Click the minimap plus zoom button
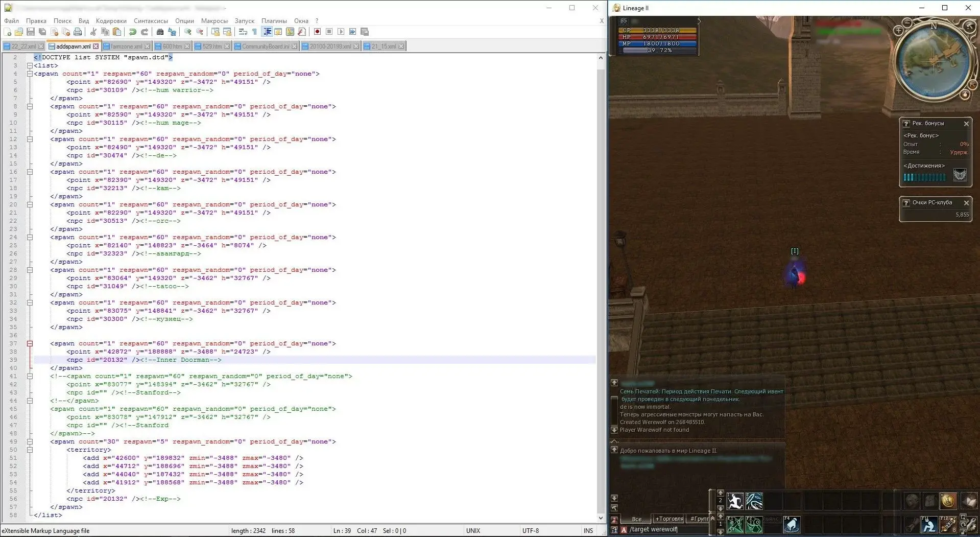 (899, 31)
